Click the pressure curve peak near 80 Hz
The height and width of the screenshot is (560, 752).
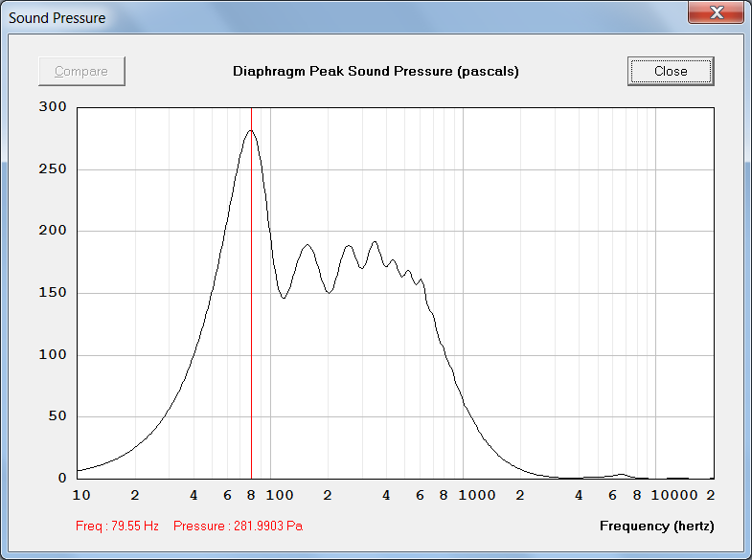(251, 131)
